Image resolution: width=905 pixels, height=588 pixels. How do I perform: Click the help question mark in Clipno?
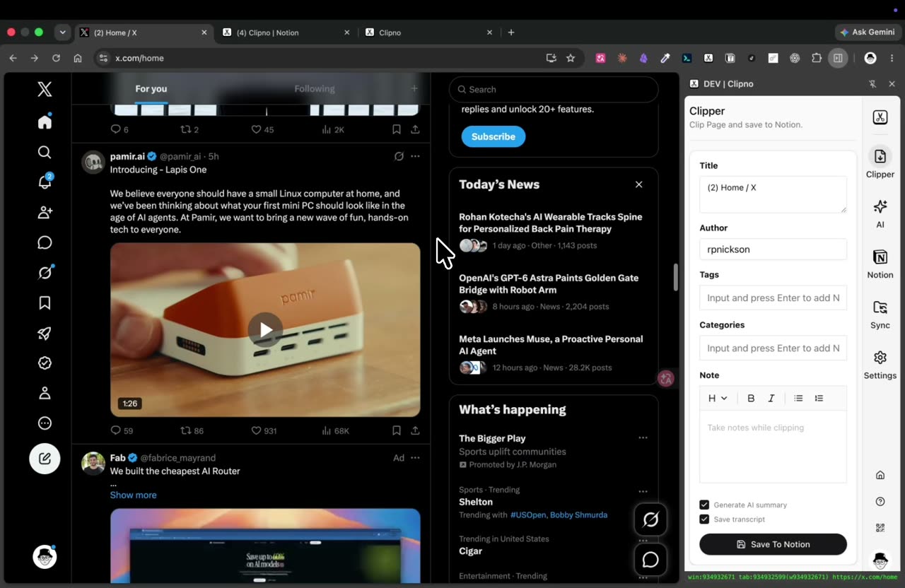[x=880, y=501]
